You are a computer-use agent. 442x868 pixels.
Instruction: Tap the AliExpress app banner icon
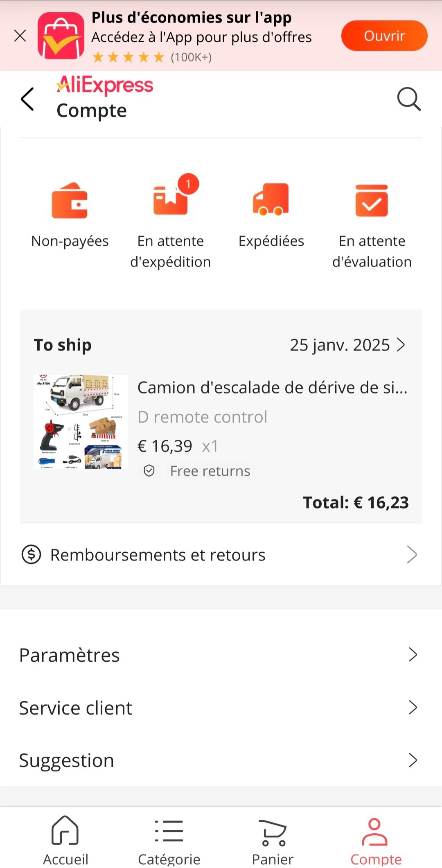point(61,36)
